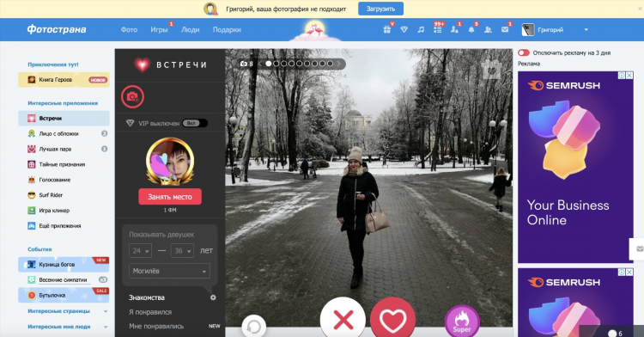
Task: Open Знакомства settings gear icon
Action: click(x=213, y=297)
